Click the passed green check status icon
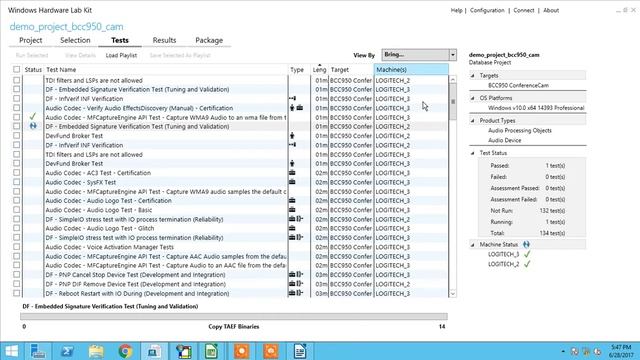The width and height of the screenshot is (640, 360). (33, 117)
